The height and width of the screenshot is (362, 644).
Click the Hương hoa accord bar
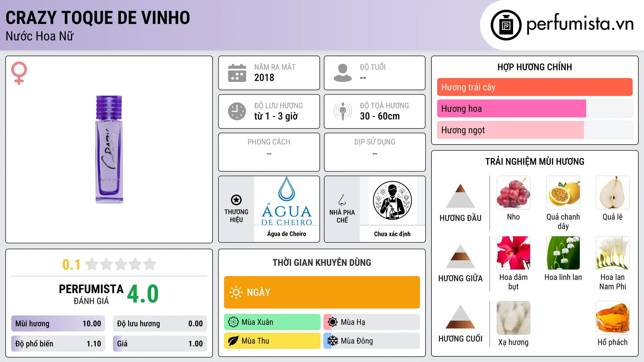pyautogui.click(x=535, y=108)
